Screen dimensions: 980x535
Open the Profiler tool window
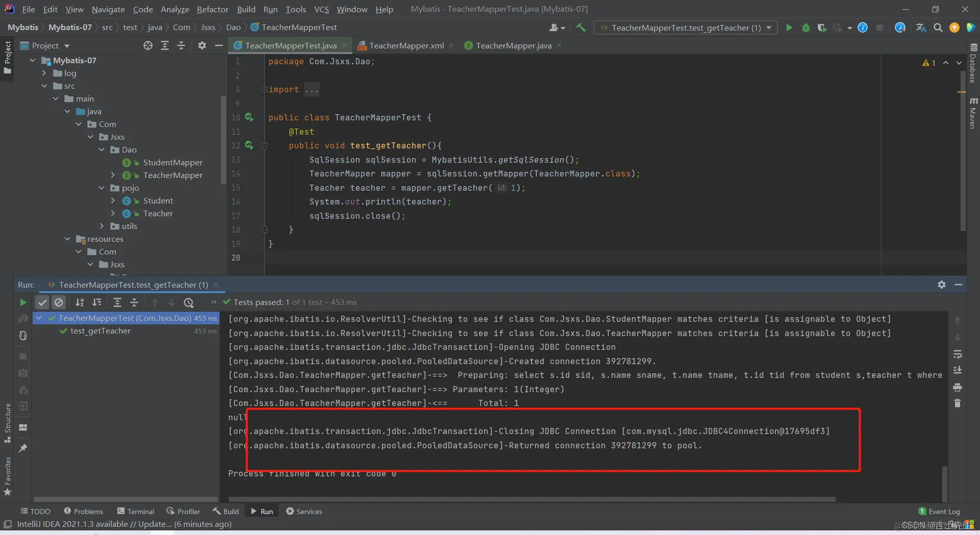click(183, 511)
